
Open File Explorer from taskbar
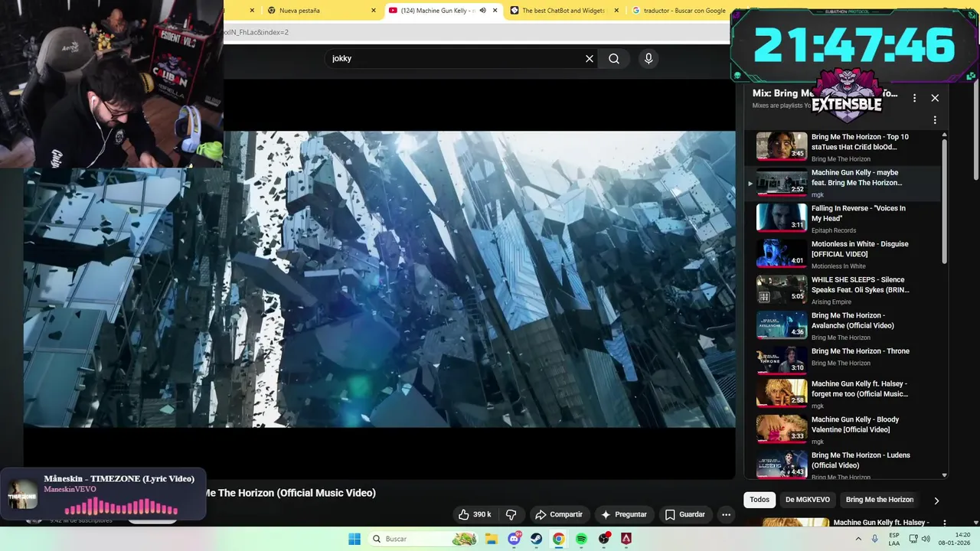coord(492,539)
